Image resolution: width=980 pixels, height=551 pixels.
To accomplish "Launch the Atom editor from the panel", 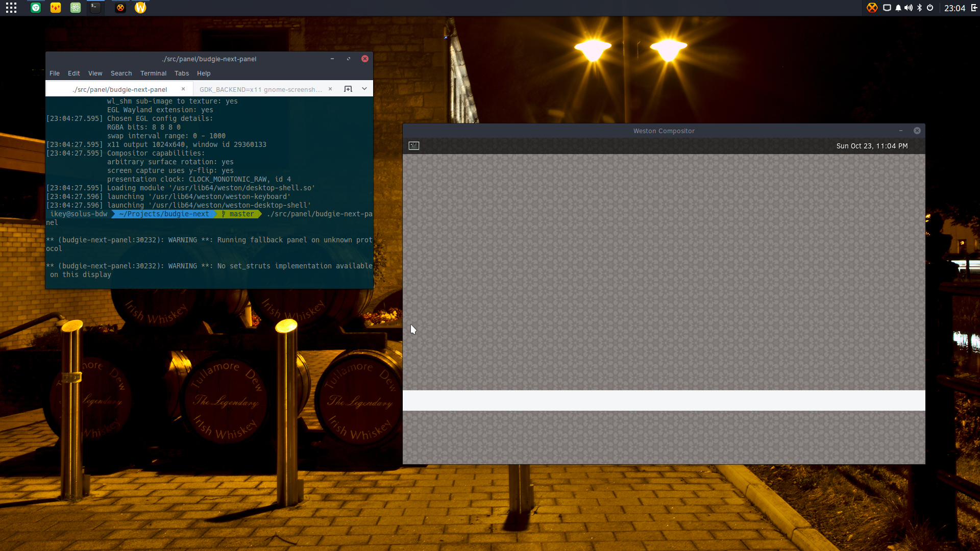I will click(x=76, y=8).
